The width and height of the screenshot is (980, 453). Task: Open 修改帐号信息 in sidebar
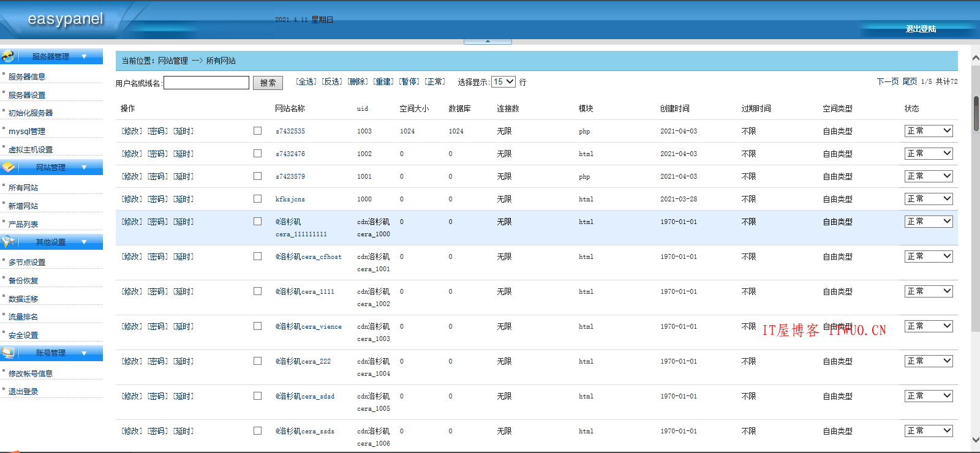click(31, 373)
